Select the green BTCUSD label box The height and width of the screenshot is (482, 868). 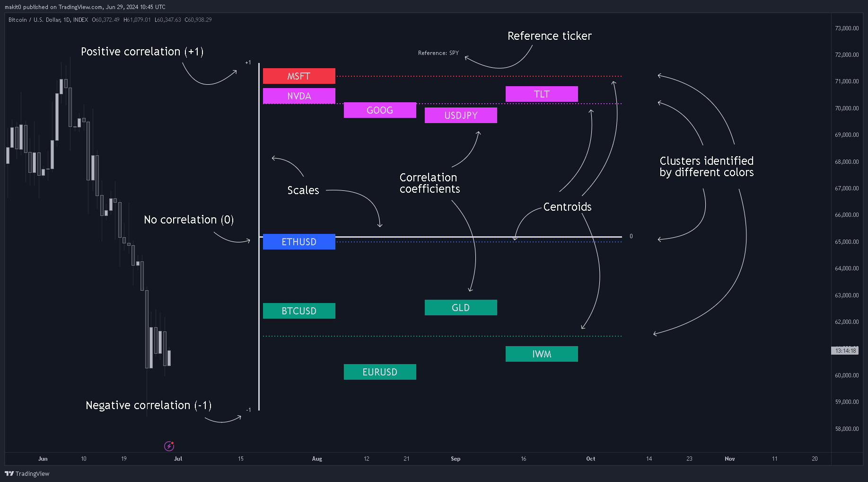coord(299,311)
